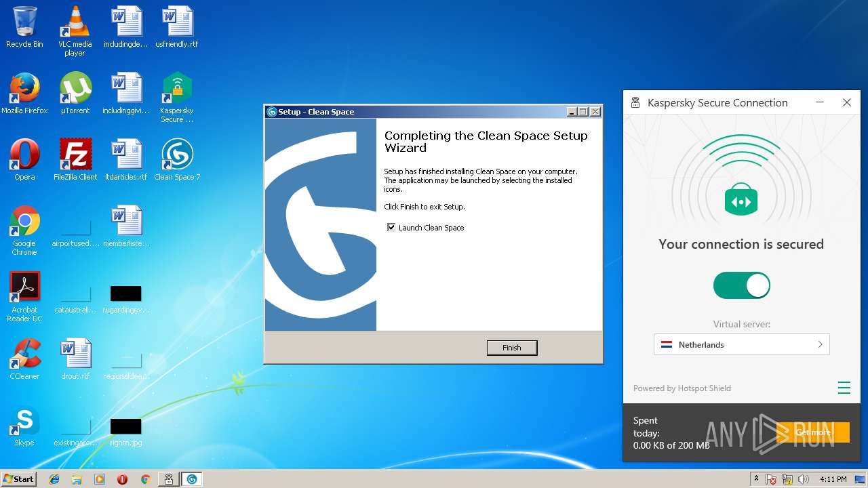Image resolution: width=868 pixels, height=488 pixels.
Task: Turn off the Kaspersky connection switch
Action: (x=741, y=285)
